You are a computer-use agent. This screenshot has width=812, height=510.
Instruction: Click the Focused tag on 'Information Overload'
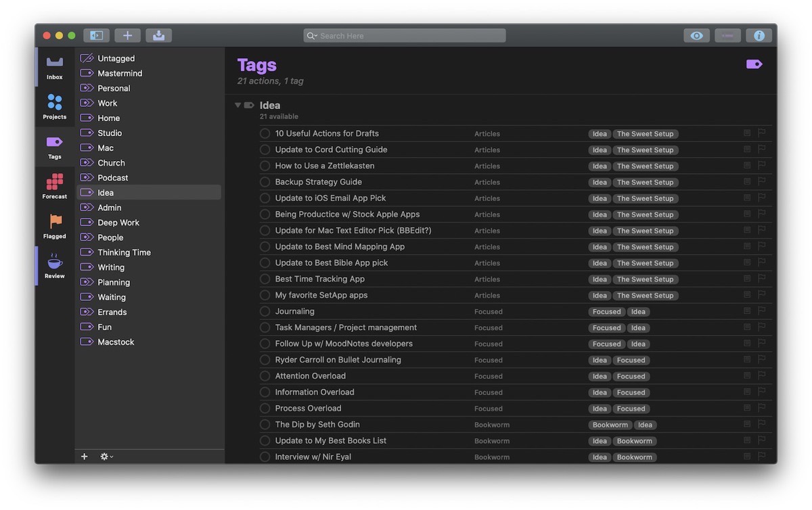click(631, 392)
